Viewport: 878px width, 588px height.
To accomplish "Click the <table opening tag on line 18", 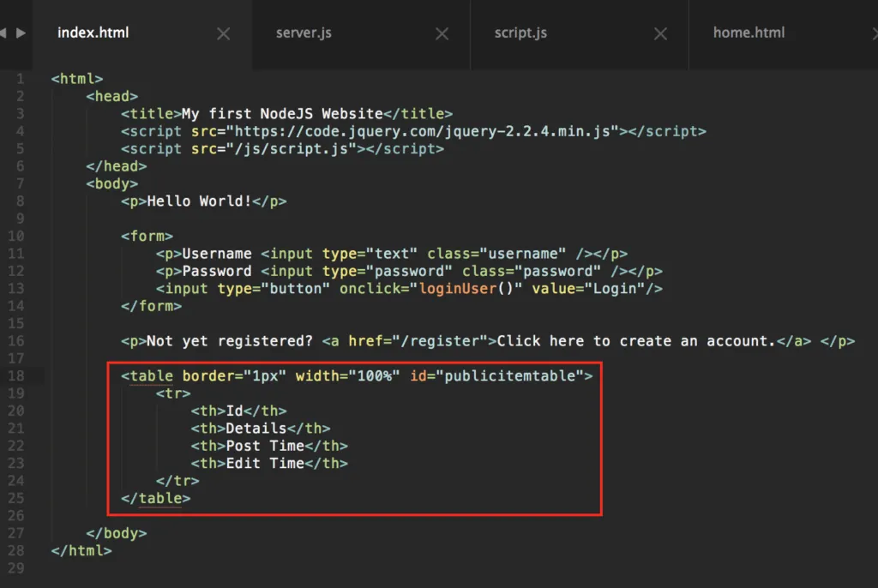I will (x=147, y=375).
